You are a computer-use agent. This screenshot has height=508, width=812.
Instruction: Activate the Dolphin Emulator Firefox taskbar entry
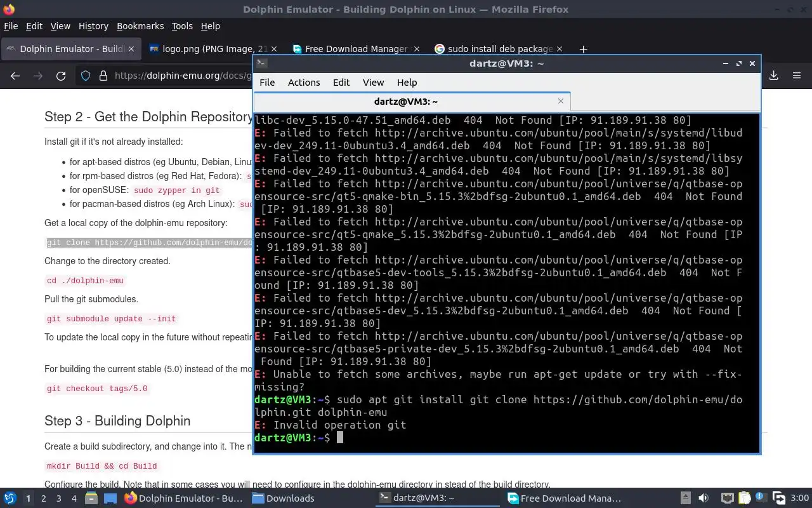(x=184, y=498)
